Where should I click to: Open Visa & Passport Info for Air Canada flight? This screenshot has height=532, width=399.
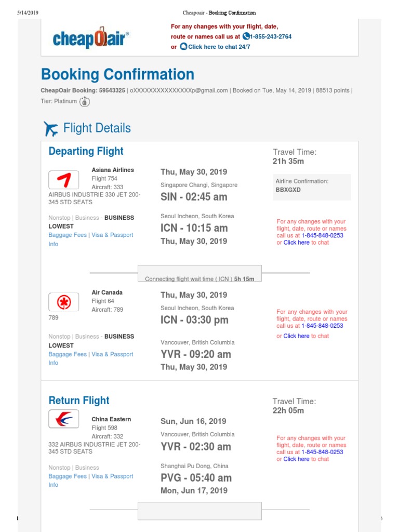point(112,354)
